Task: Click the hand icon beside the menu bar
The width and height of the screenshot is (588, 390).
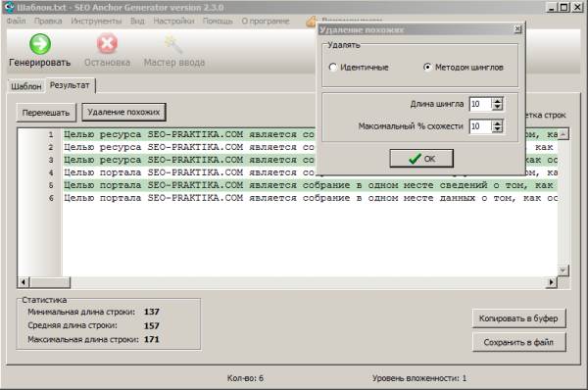Action: coord(312,21)
